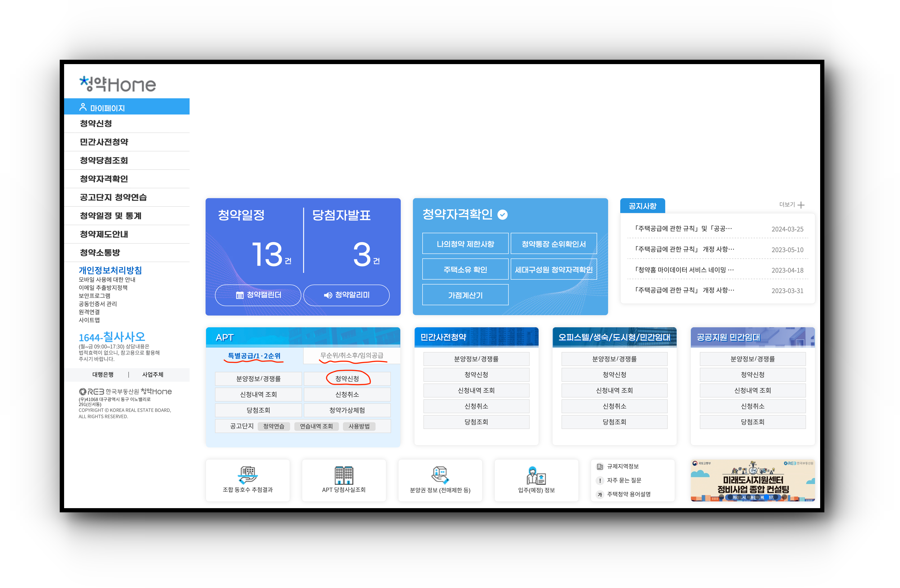Click 사용방법 button
The width and height of the screenshot is (900, 588).
[x=359, y=426]
